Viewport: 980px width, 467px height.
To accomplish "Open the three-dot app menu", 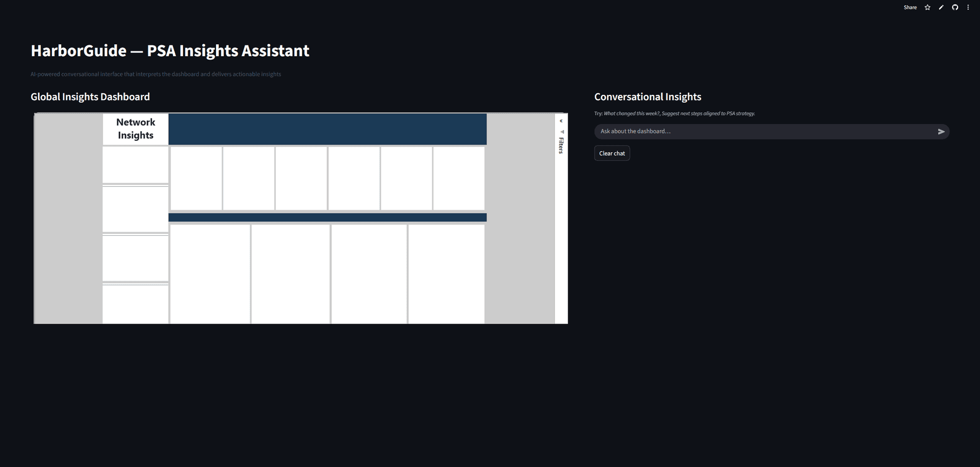I will click(968, 8).
